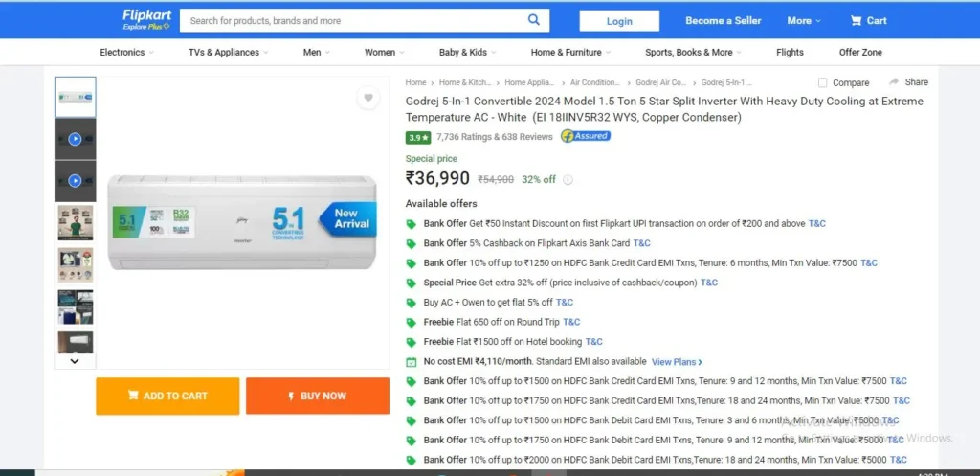Click the search products input field
The image size is (980, 476).
tap(354, 21)
